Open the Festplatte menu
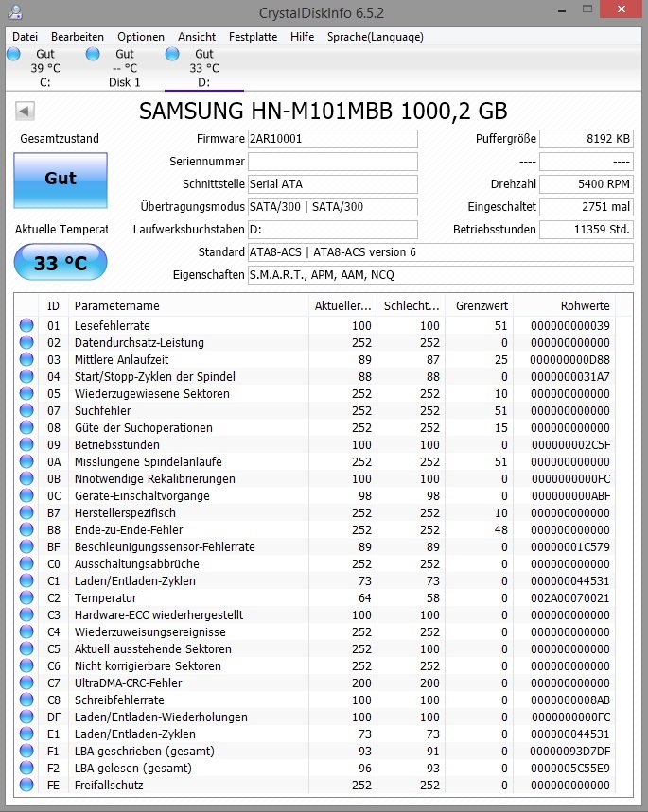 point(253,37)
